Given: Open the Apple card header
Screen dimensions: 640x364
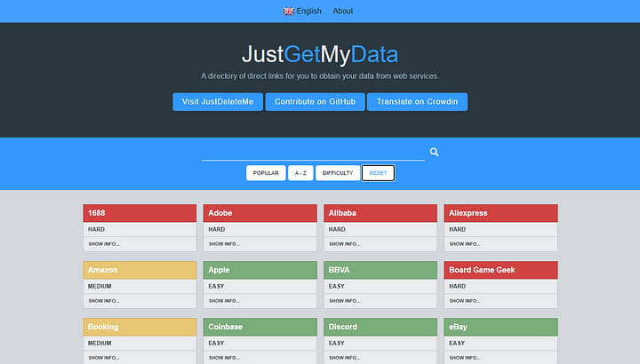Looking at the screenshot, I should pyautogui.click(x=260, y=270).
